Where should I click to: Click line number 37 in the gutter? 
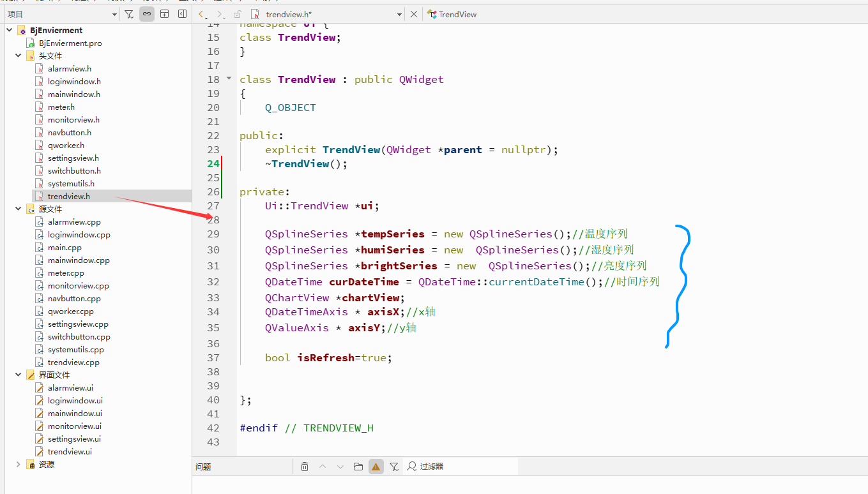(x=213, y=357)
